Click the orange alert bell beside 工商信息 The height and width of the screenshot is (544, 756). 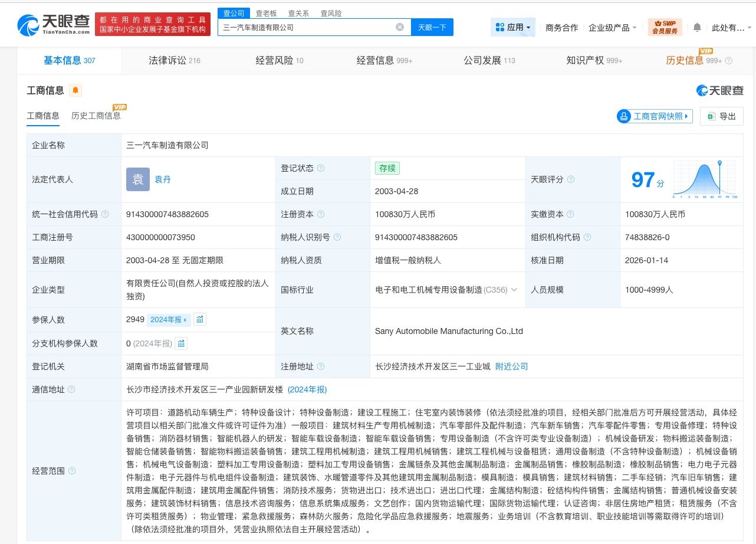tap(75, 90)
